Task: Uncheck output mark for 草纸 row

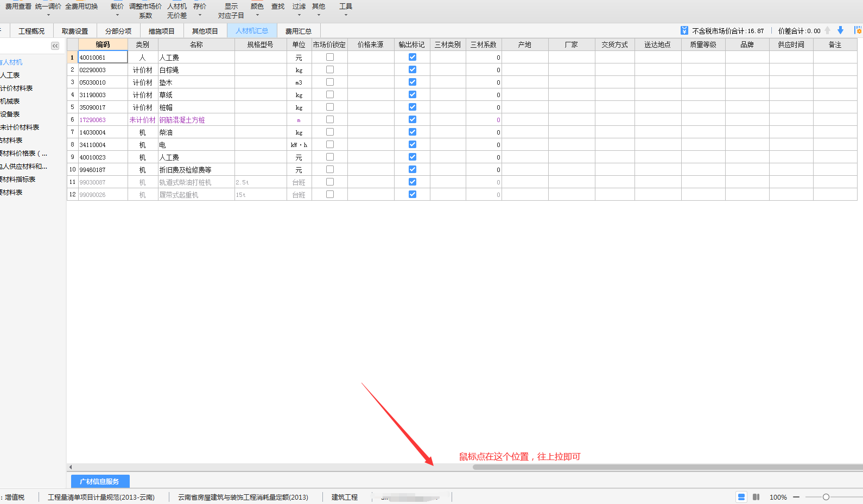Action: coord(413,94)
